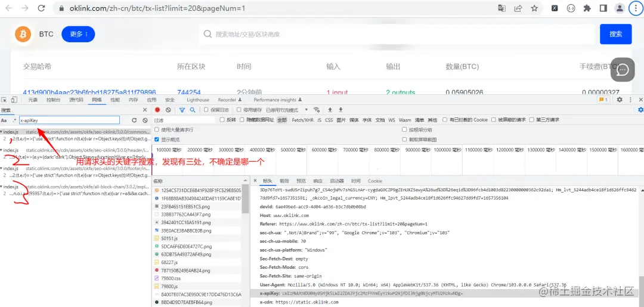The image size is (644, 307).
Task: Open the browser side panel icon
Action: point(603,8)
